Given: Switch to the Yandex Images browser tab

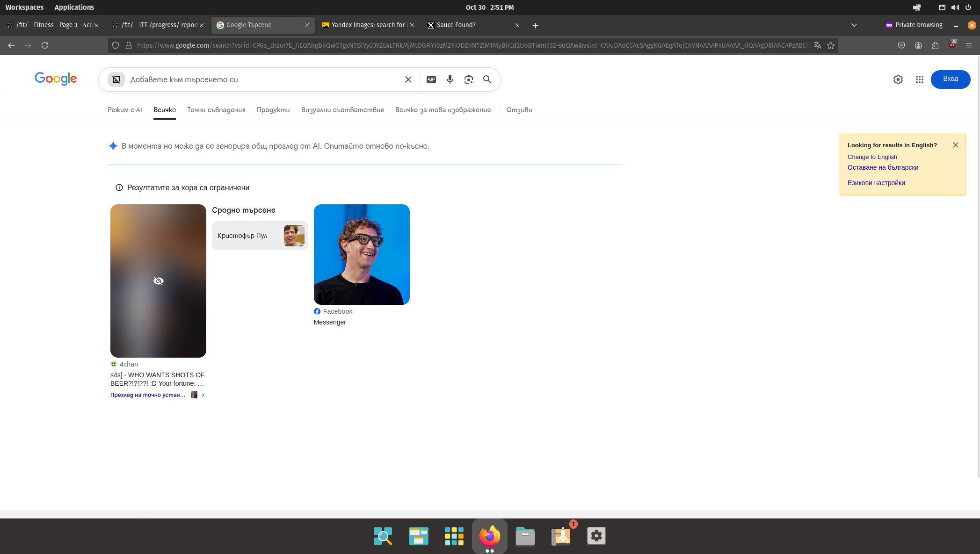Looking at the screenshot, I should (x=367, y=25).
